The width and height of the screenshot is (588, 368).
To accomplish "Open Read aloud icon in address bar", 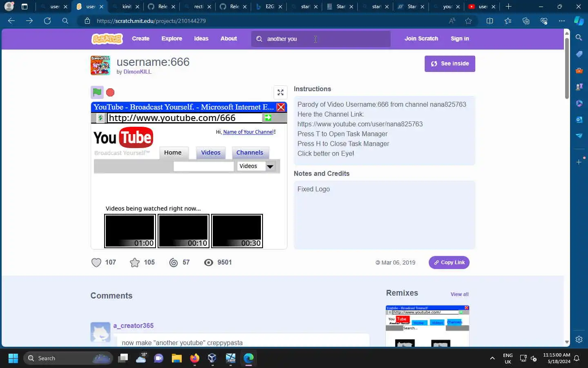I will tap(452, 21).
